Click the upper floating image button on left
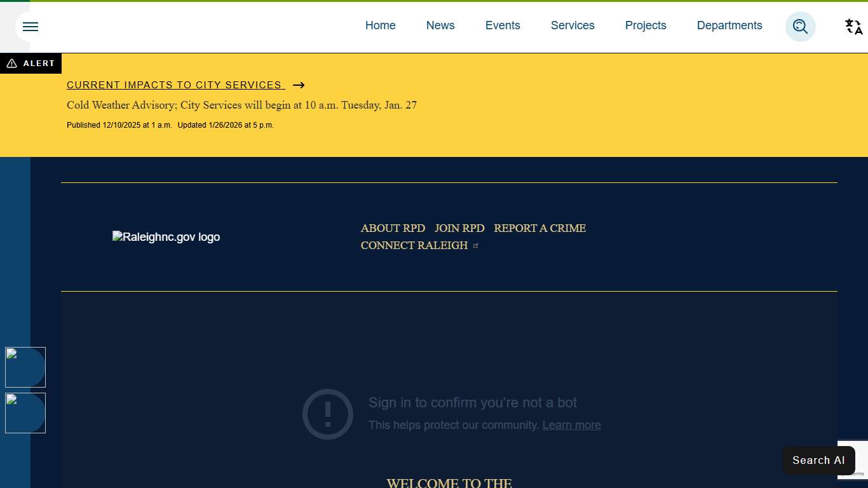 [25, 367]
